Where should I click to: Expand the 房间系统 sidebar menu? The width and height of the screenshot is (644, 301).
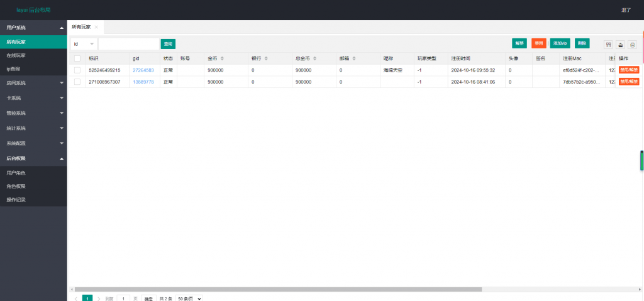[x=33, y=83]
